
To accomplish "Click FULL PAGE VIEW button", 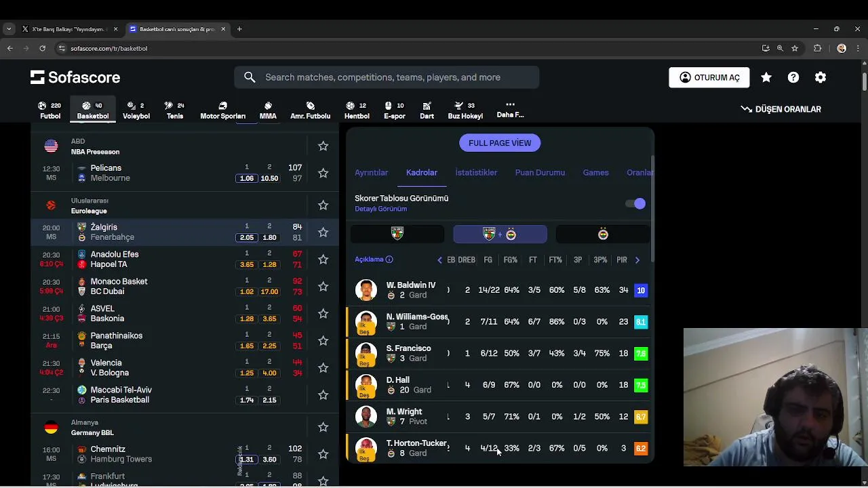I will (500, 143).
